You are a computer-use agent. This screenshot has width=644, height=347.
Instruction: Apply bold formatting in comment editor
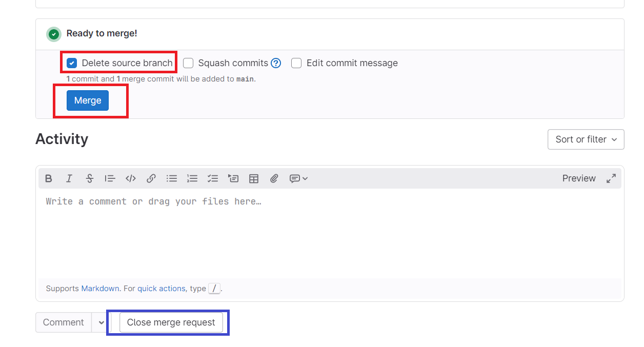(49, 178)
